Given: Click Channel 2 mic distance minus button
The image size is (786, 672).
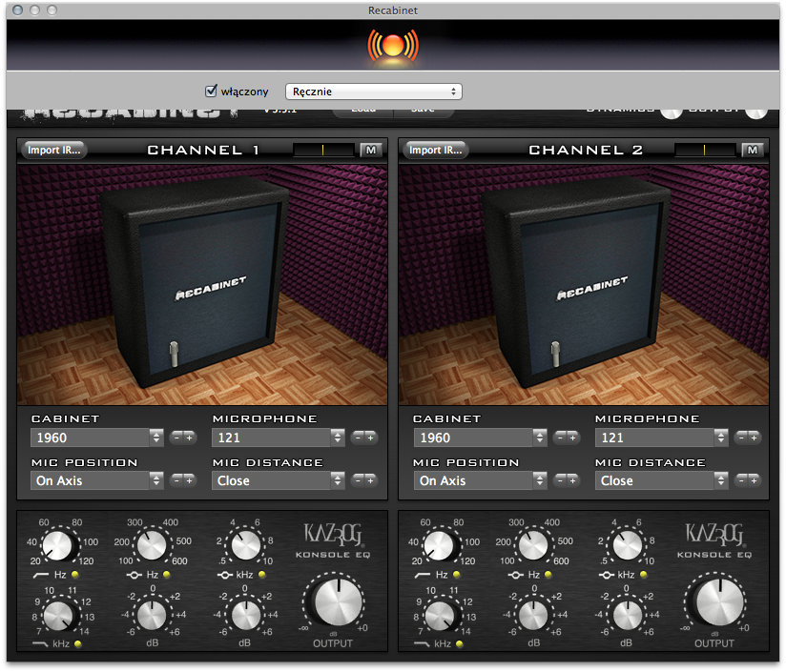Looking at the screenshot, I should 741,480.
